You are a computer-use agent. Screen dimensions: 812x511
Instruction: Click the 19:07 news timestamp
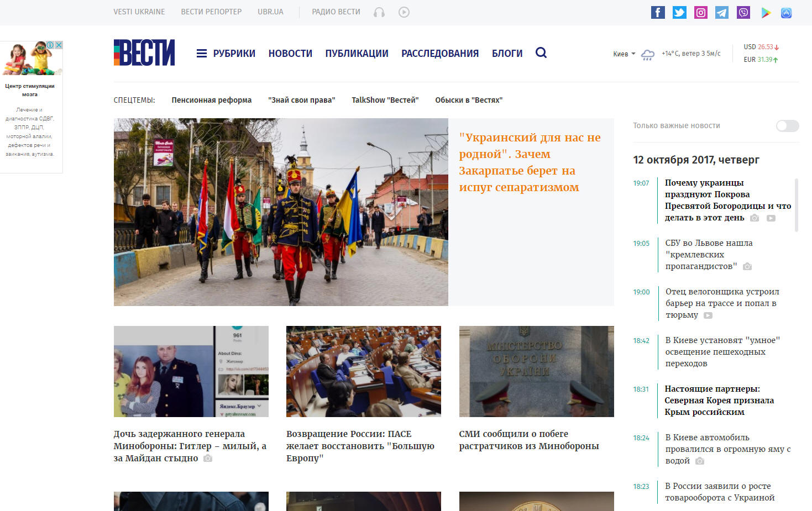tap(641, 183)
